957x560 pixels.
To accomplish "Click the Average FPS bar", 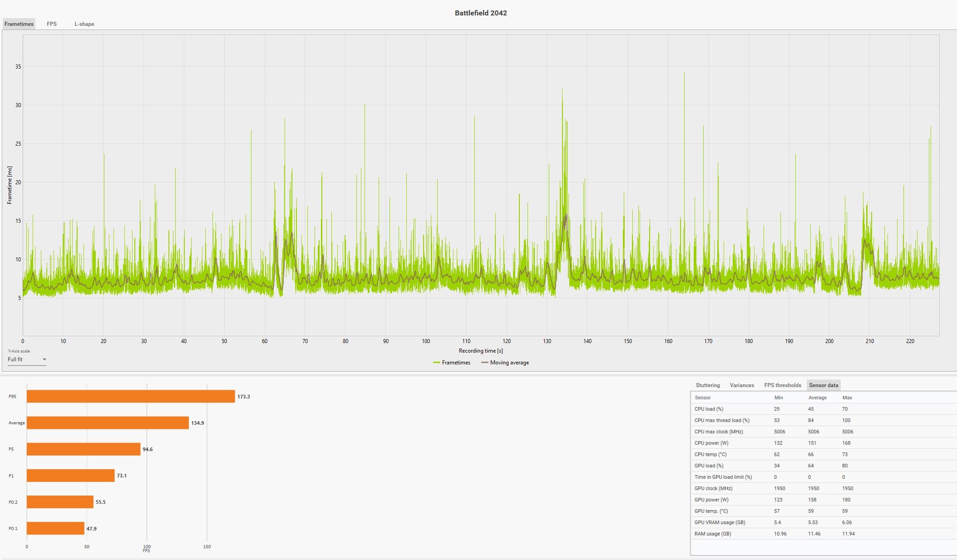I will [108, 423].
